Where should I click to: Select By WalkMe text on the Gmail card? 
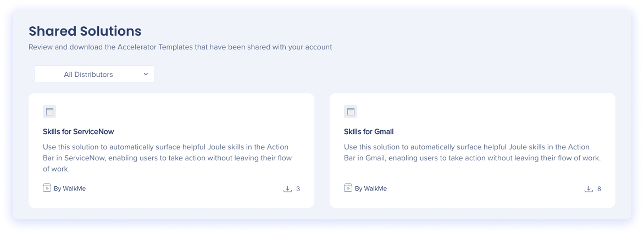371,189
